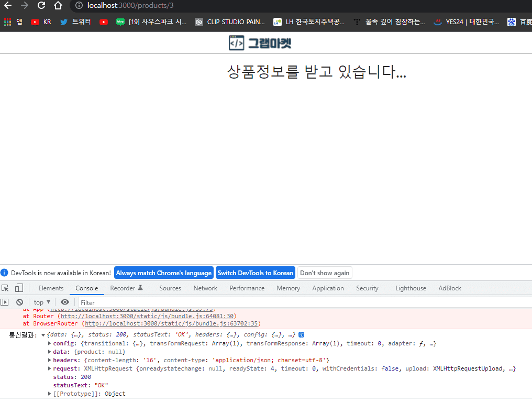Open the unlabeled YouTube bookmark icon
This screenshot has width=532, height=402.
coord(104,22)
